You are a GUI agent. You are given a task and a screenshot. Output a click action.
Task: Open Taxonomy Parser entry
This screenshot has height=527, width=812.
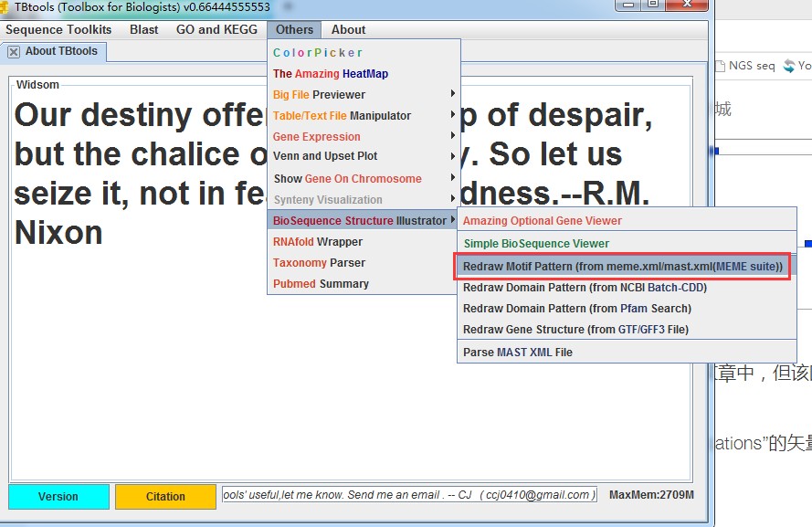point(319,263)
